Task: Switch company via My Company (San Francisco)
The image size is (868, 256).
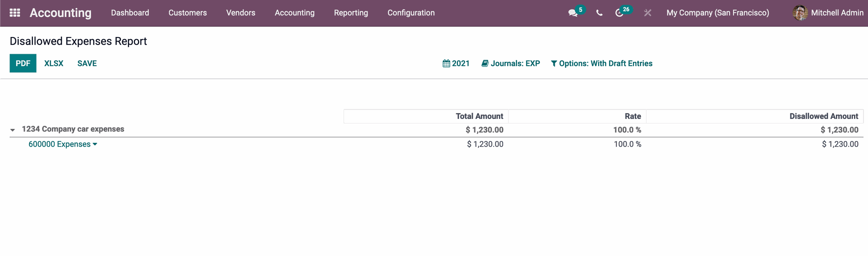Action: click(x=717, y=13)
